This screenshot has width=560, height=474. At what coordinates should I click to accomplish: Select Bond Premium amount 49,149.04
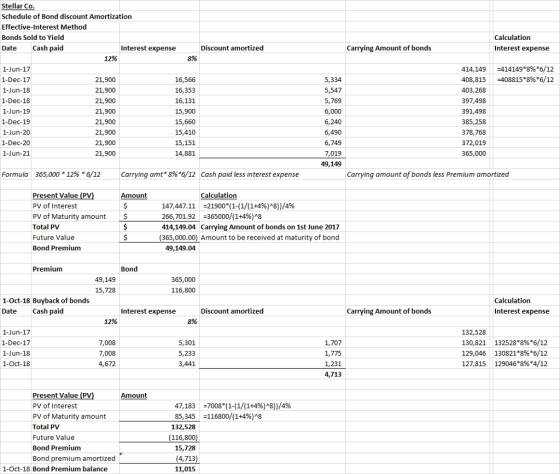(180, 248)
